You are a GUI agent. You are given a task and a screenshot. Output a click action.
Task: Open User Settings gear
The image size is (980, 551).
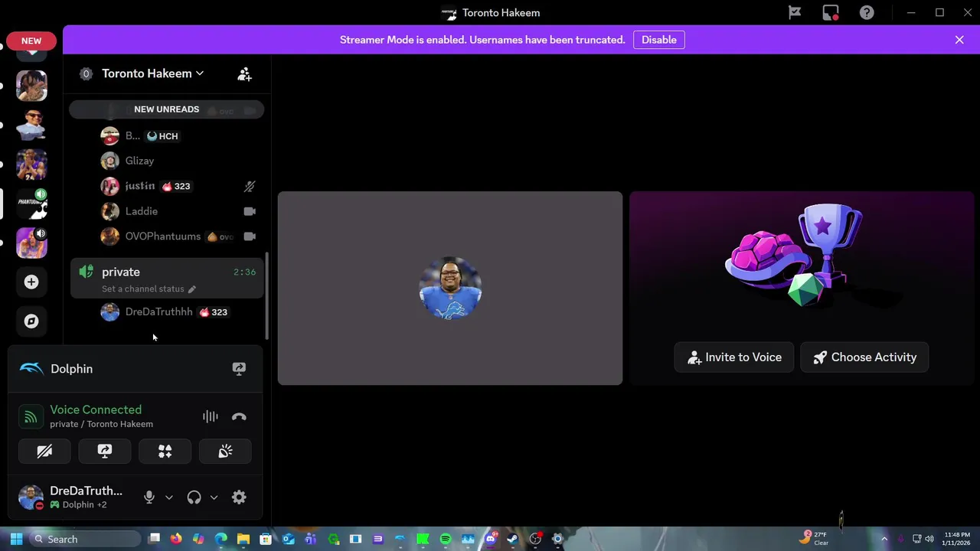click(x=239, y=497)
